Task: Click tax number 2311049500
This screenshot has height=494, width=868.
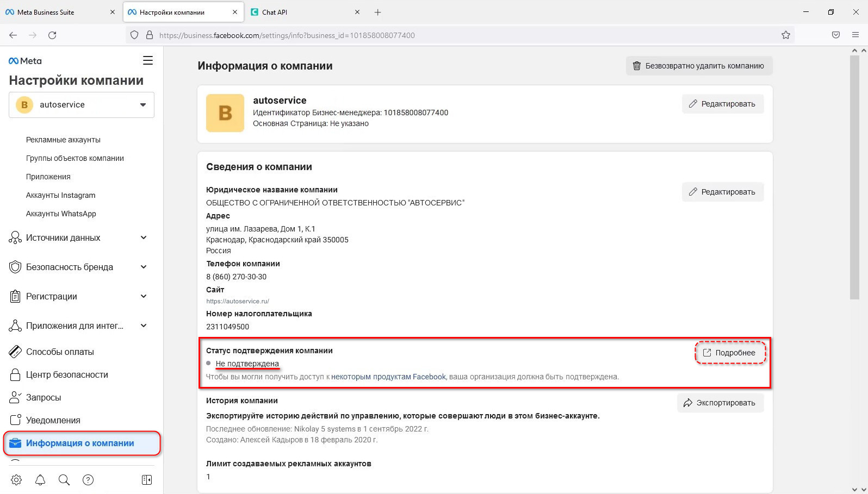Action: 228,327
